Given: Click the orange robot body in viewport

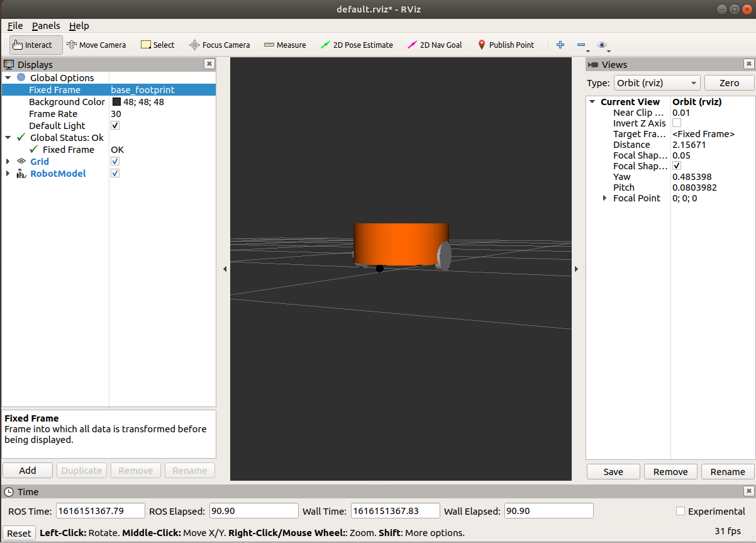Looking at the screenshot, I should 401,244.
